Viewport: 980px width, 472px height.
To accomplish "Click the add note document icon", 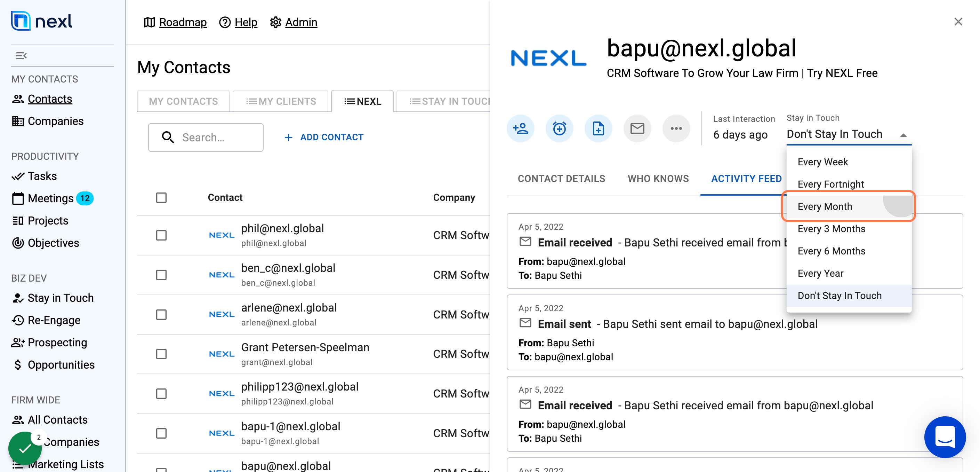I will (599, 129).
